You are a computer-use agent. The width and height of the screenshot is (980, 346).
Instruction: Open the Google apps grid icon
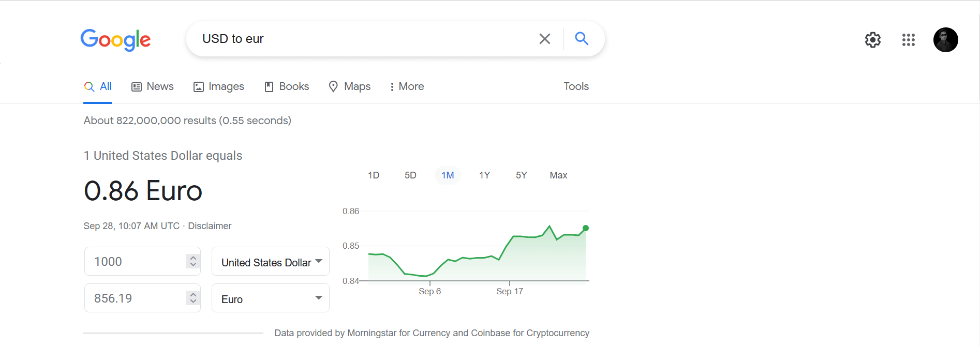coord(909,40)
